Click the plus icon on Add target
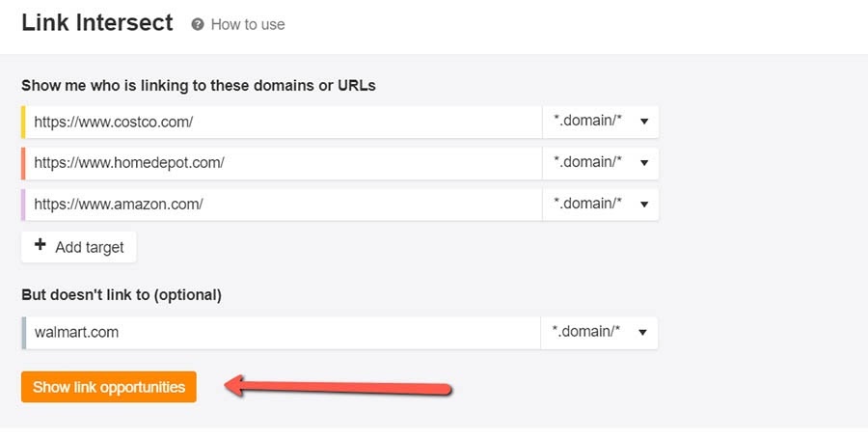The height and width of the screenshot is (439, 868). tap(41, 246)
